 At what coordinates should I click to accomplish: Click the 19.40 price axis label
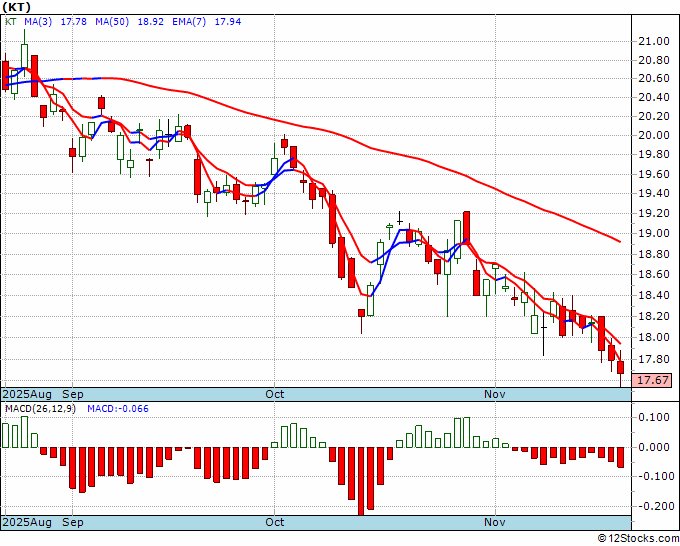tap(654, 193)
